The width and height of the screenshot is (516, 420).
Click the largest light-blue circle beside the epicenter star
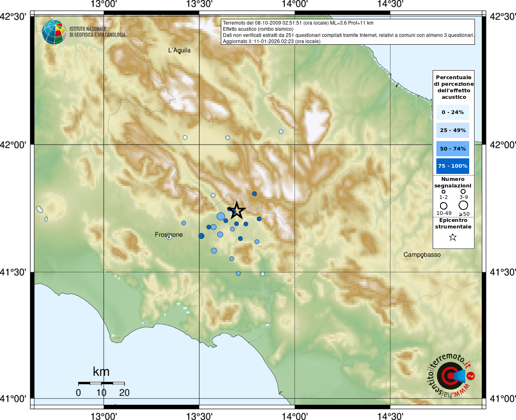(221, 216)
